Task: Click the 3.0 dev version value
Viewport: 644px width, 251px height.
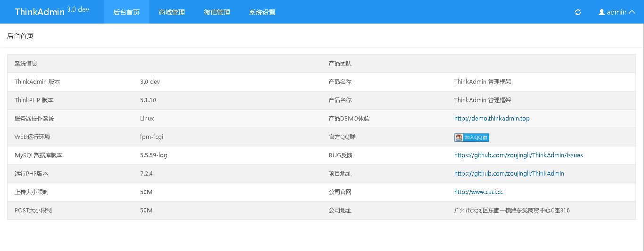Action: pyautogui.click(x=150, y=82)
